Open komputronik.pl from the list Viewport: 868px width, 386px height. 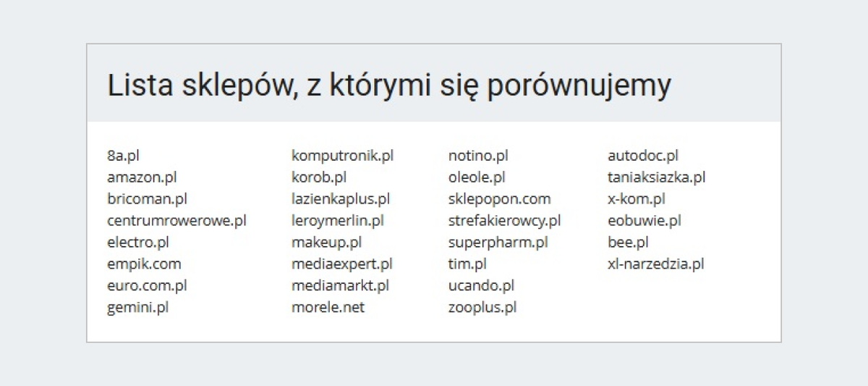pos(342,155)
